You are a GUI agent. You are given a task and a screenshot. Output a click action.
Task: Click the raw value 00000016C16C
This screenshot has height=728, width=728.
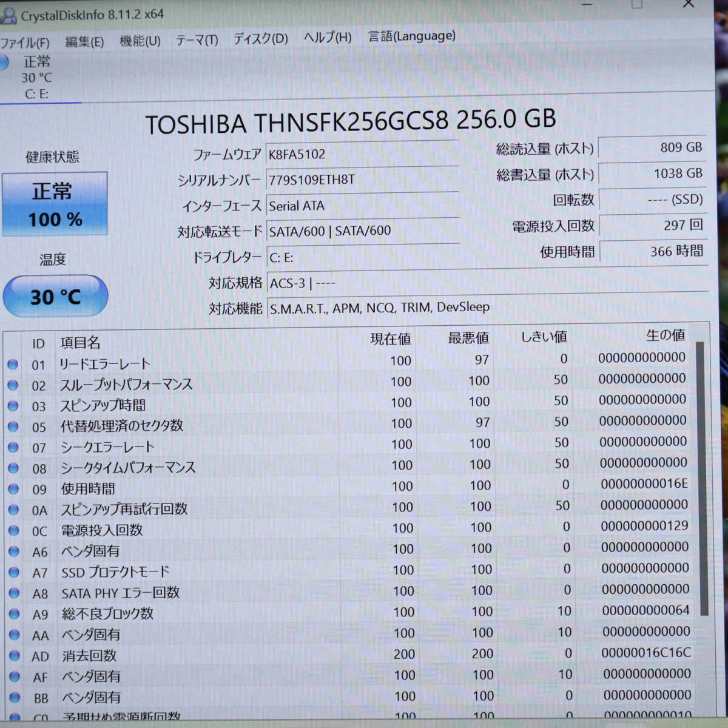(x=646, y=652)
